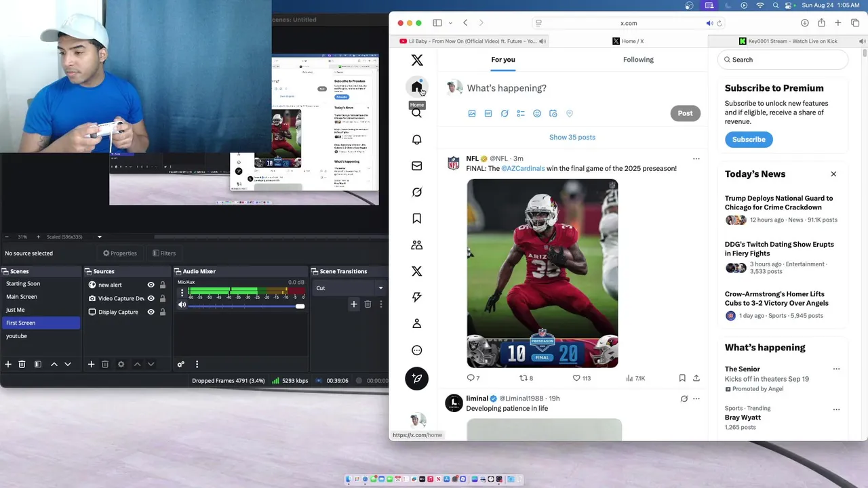The height and width of the screenshot is (488, 868).
Task: Bookmark the NFL post
Action: tap(682, 378)
